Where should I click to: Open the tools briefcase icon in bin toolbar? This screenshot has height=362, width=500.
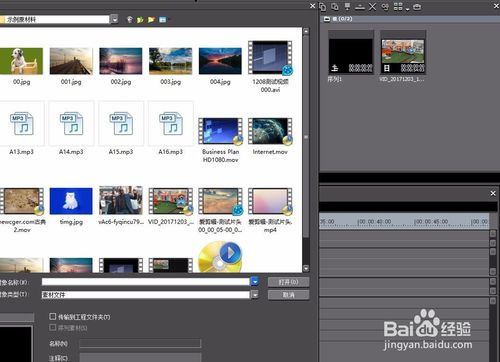(x=417, y=6)
